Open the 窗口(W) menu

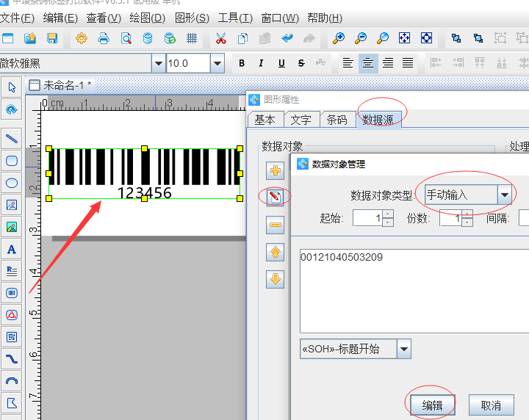[280, 18]
